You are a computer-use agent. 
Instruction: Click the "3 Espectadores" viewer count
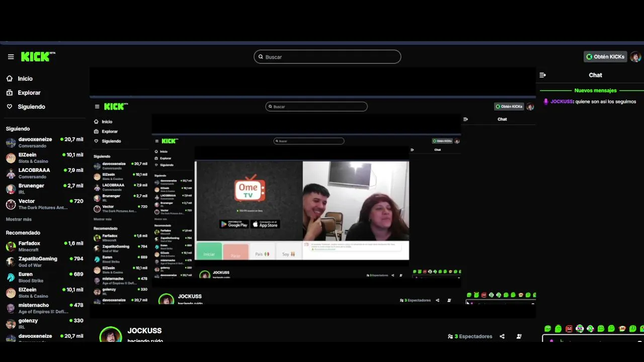pyautogui.click(x=473, y=336)
